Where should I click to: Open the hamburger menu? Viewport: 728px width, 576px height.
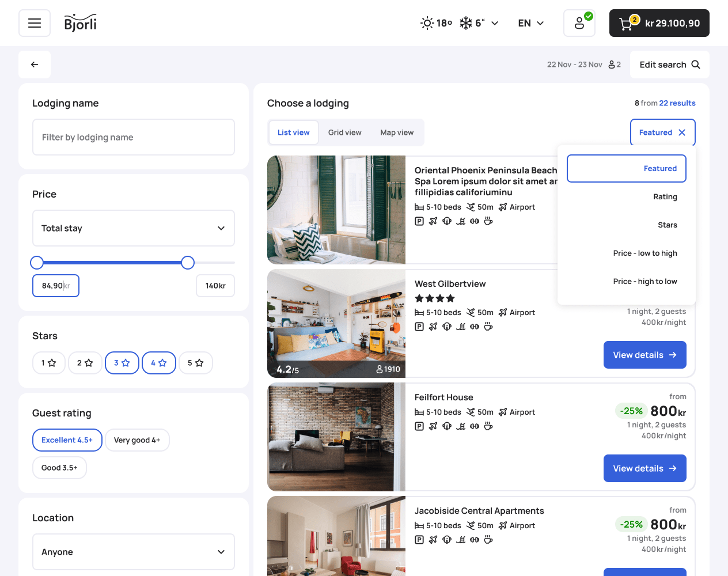35,23
